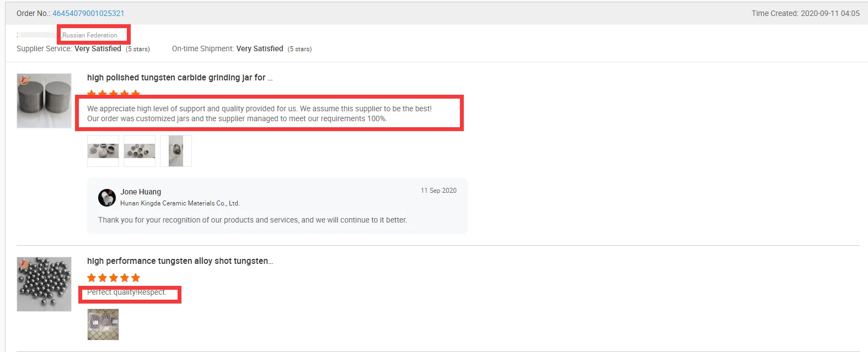Click the "Perfect quality!Respect." review text
Viewport: 868px width, 352px height.
127,293
